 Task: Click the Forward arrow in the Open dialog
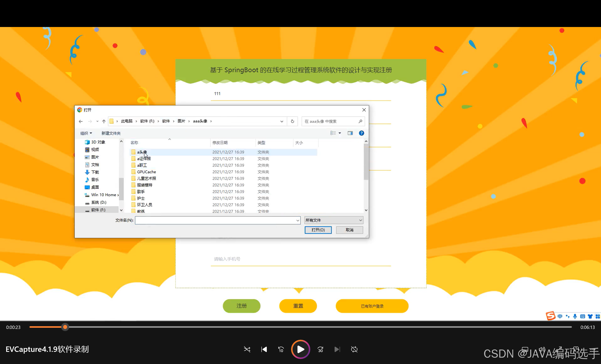[90, 121]
